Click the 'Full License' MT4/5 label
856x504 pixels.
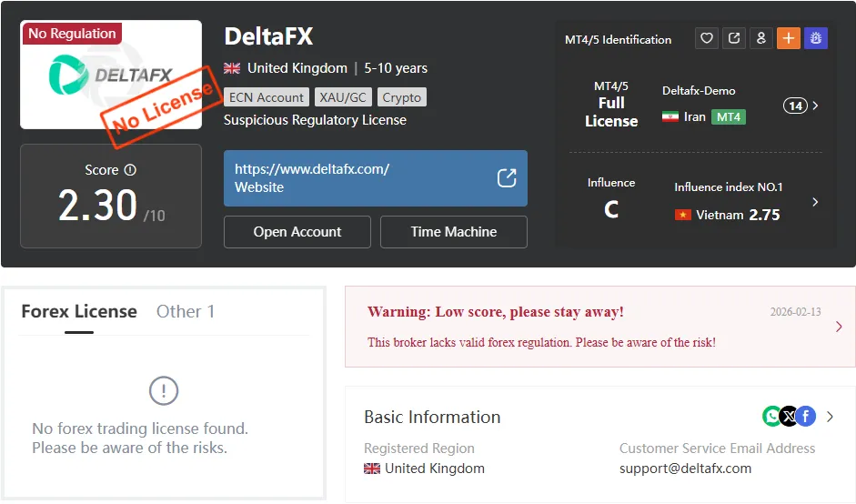pyautogui.click(x=611, y=112)
